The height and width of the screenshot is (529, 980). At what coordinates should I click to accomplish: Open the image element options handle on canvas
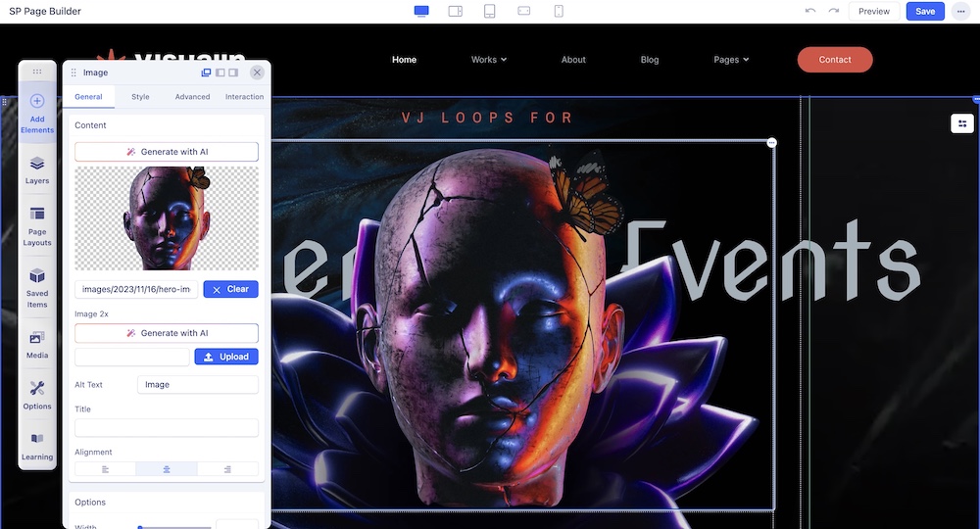click(x=772, y=142)
